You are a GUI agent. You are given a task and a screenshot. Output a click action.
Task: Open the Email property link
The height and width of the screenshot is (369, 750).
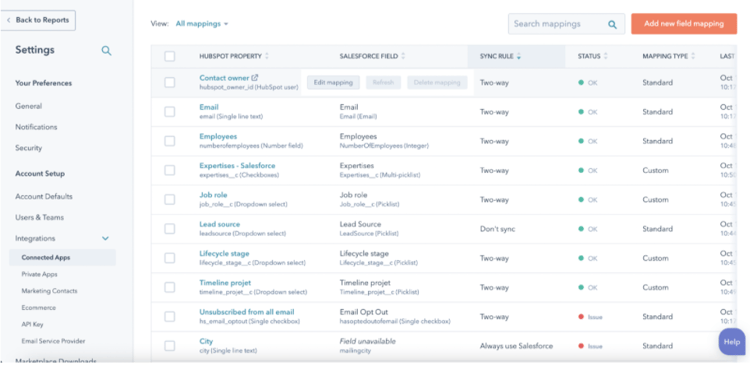point(209,107)
